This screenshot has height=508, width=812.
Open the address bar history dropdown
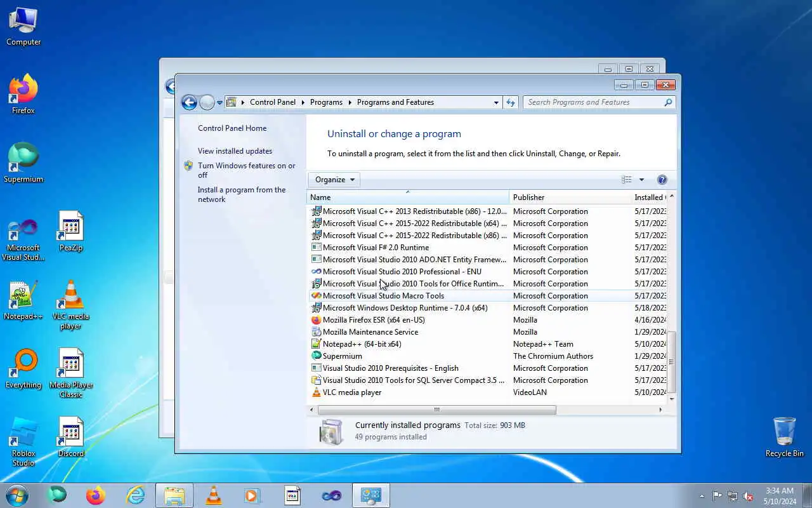coord(496,102)
